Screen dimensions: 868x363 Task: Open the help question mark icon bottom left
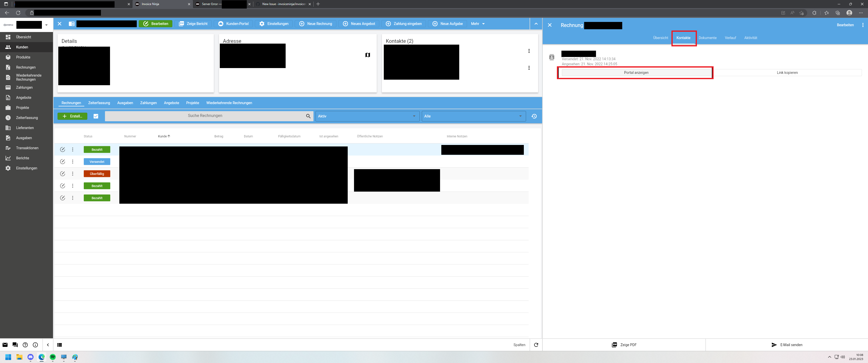point(25,345)
